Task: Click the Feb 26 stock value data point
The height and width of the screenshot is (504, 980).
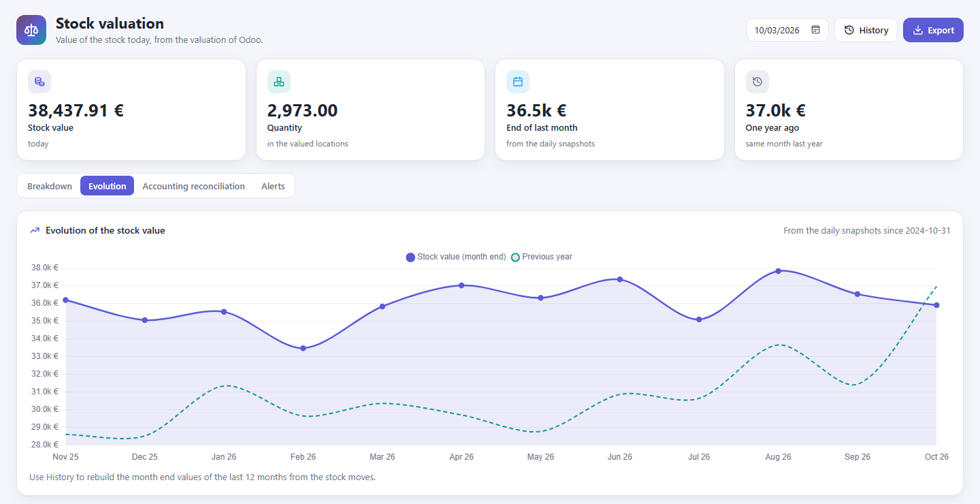Action: [x=303, y=348]
